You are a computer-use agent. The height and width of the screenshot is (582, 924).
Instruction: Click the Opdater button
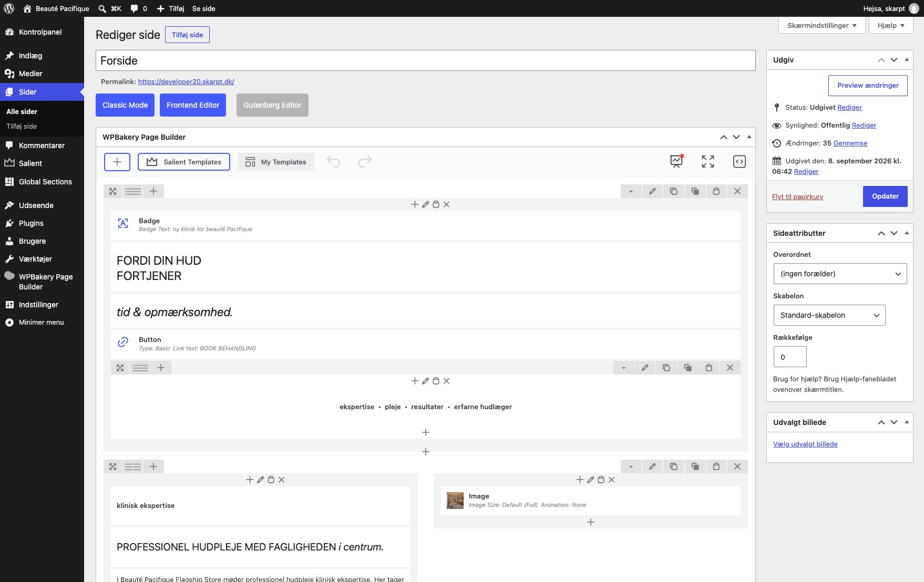(x=885, y=196)
